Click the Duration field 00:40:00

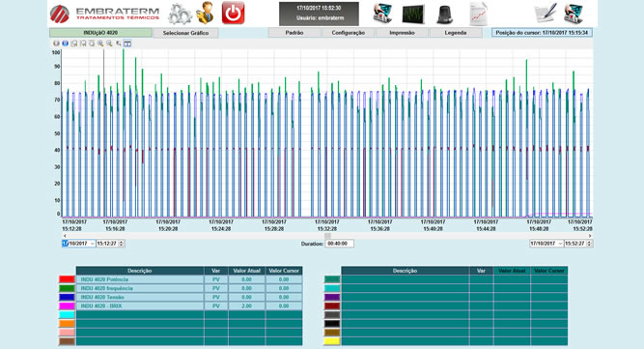(339, 244)
